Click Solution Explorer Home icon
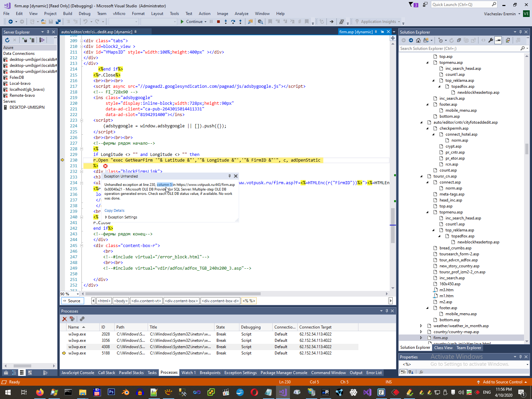This screenshot has height=399, width=532. (418, 40)
